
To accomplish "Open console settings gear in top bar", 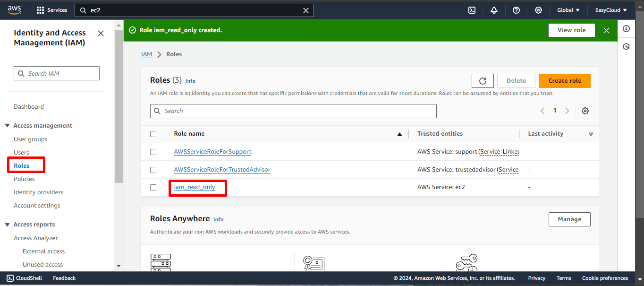I will tap(538, 10).
